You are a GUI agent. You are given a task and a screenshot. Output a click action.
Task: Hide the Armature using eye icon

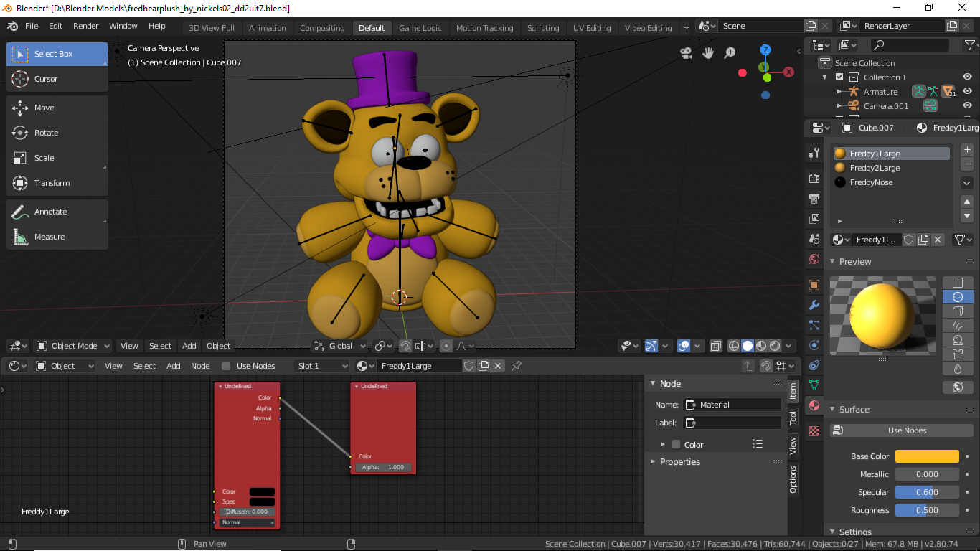(x=967, y=92)
